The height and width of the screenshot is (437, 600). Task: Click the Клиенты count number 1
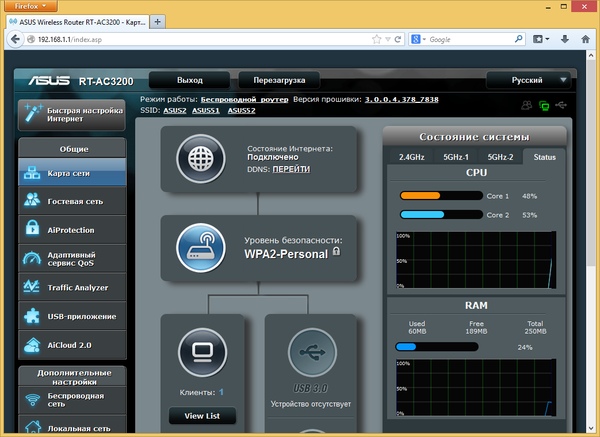click(x=221, y=392)
